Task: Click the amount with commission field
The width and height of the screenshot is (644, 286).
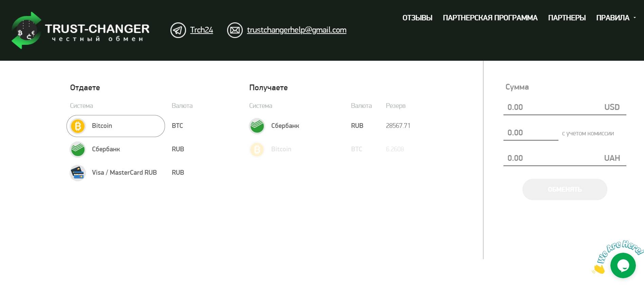Action: click(531, 133)
